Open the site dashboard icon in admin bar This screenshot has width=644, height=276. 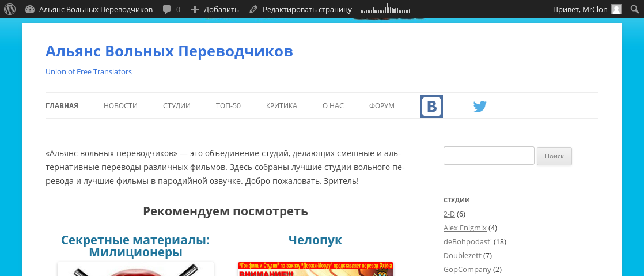(x=30, y=9)
